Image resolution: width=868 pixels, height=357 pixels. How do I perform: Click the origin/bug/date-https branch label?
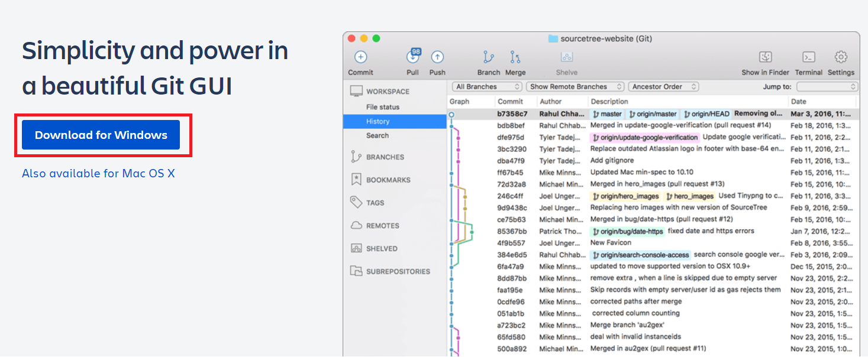pos(628,231)
